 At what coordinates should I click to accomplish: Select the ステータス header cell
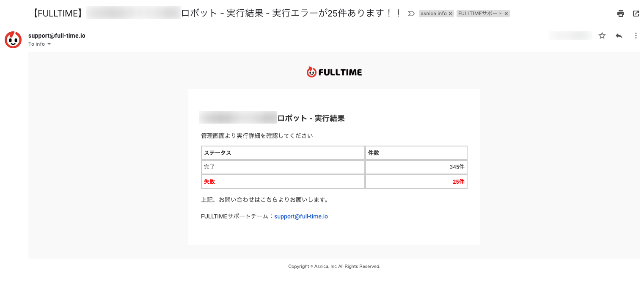(x=283, y=153)
